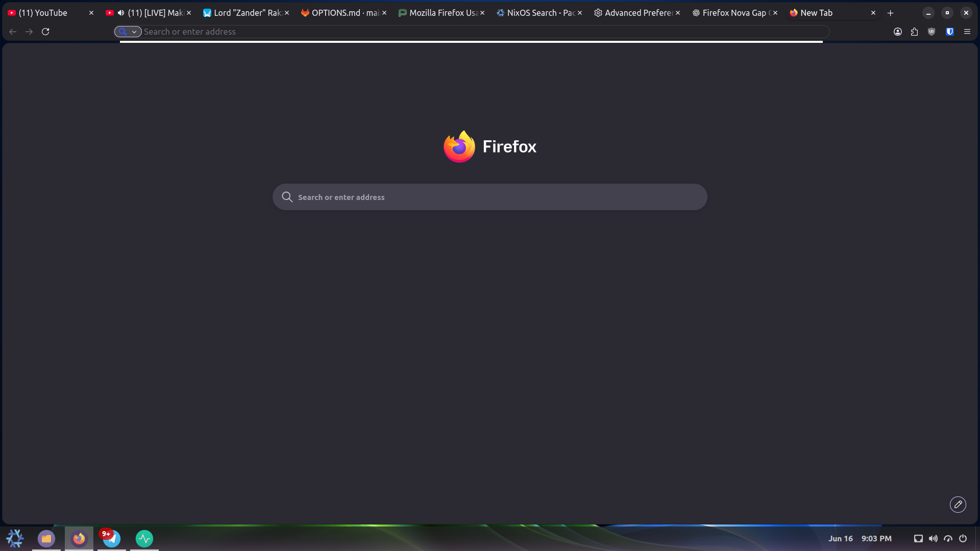
Task: Minimize the Firefox window
Action: coord(928,13)
